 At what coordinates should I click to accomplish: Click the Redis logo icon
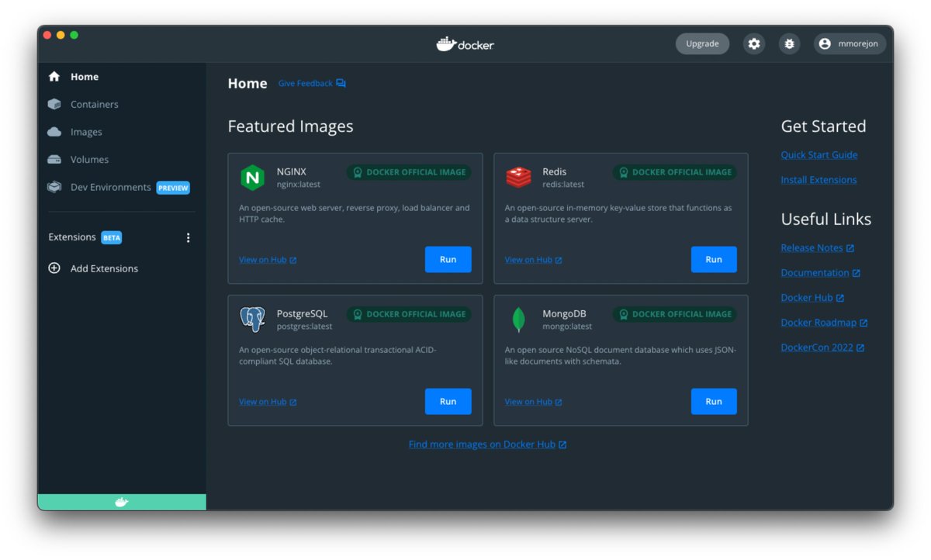pyautogui.click(x=518, y=178)
